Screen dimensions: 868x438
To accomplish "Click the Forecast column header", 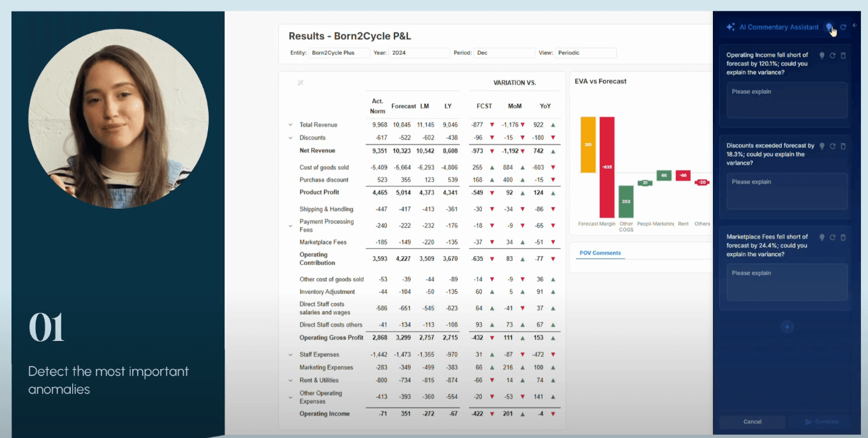I will (403, 106).
